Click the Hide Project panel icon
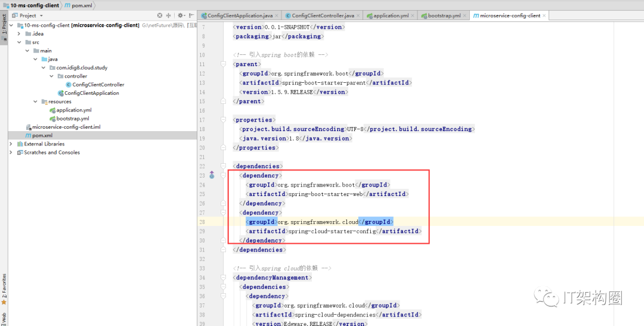 pyautogui.click(x=191, y=15)
